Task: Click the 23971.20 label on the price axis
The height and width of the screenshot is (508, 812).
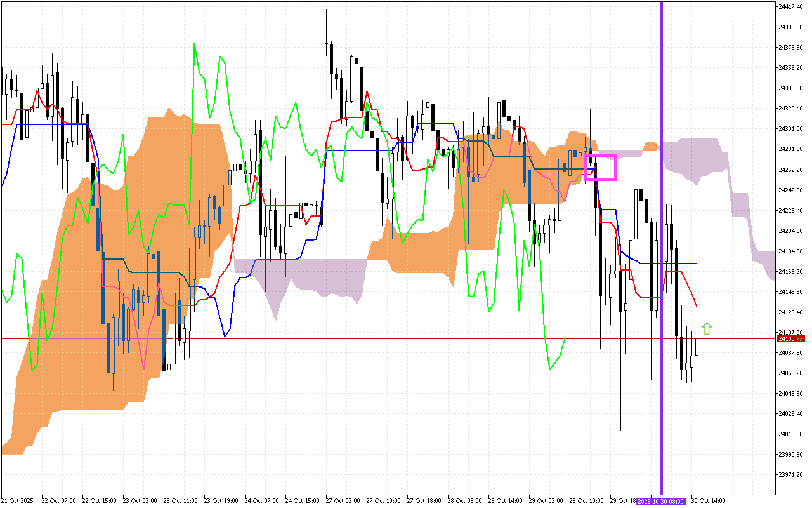Action: coord(790,474)
